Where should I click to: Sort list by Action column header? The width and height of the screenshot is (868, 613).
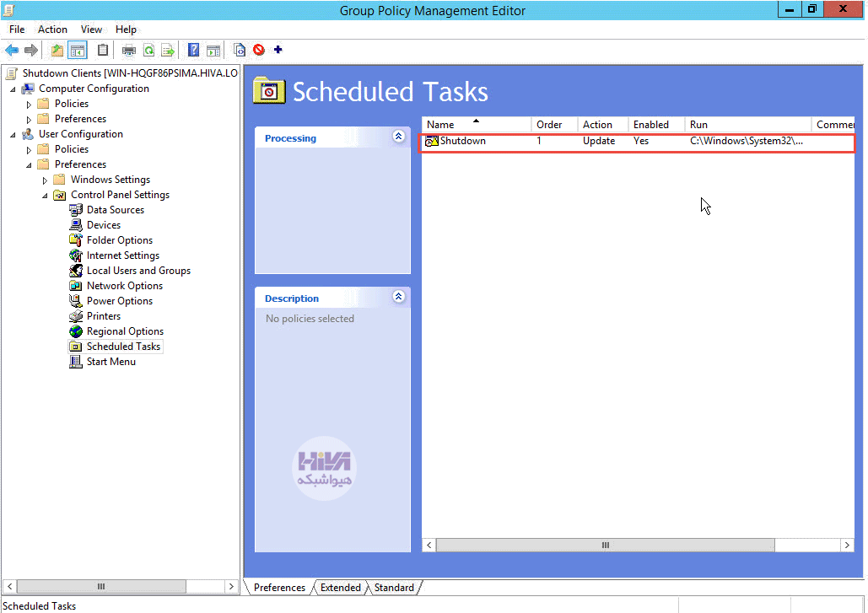coord(603,125)
